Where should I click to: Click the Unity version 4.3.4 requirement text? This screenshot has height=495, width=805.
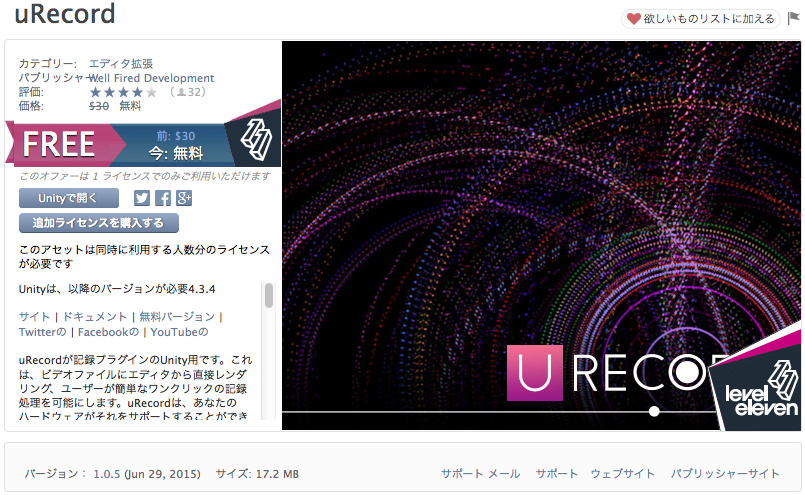(117, 289)
